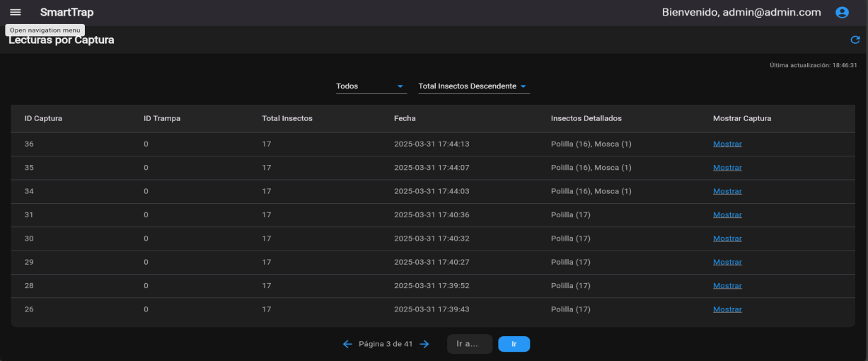The height and width of the screenshot is (361, 868).
Task: Click Mostrar link for capture 36
Action: pos(727,144)
